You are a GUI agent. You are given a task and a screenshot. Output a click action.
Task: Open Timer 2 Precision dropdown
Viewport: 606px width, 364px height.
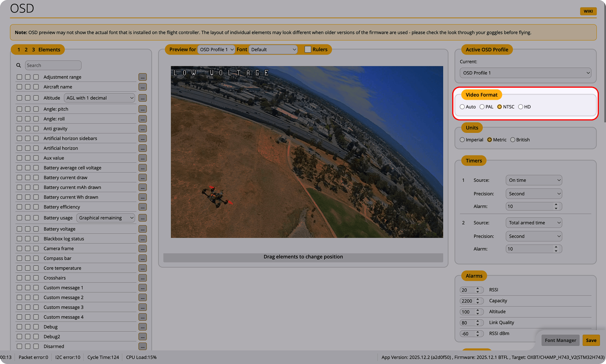pyautogui.click(x=534, y=236)
